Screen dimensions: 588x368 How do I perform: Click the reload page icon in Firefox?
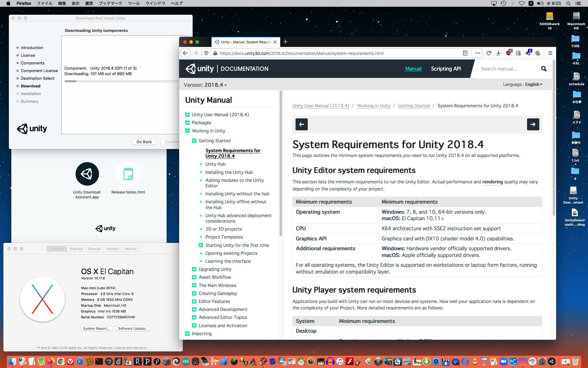coord(489,53)
